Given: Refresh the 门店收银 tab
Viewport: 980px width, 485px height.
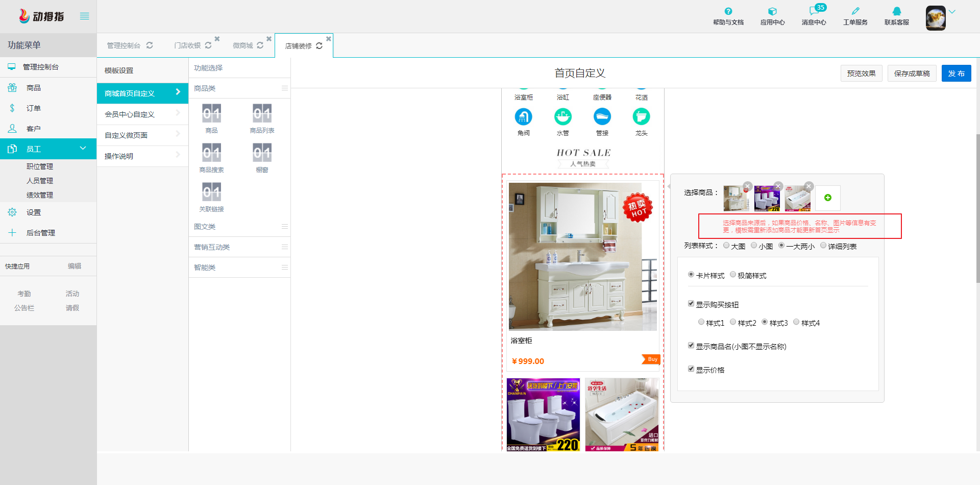Looking at the screenshot, I should [208, 45].
